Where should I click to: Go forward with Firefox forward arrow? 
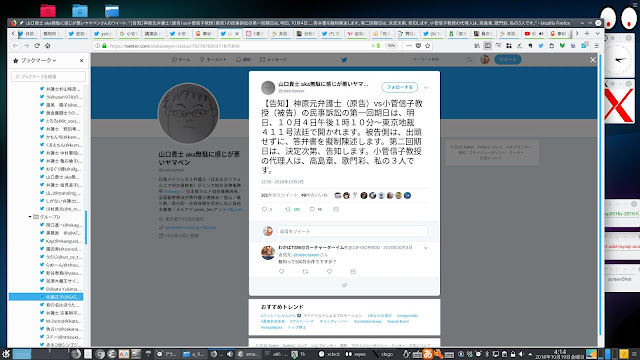point(26,46)
